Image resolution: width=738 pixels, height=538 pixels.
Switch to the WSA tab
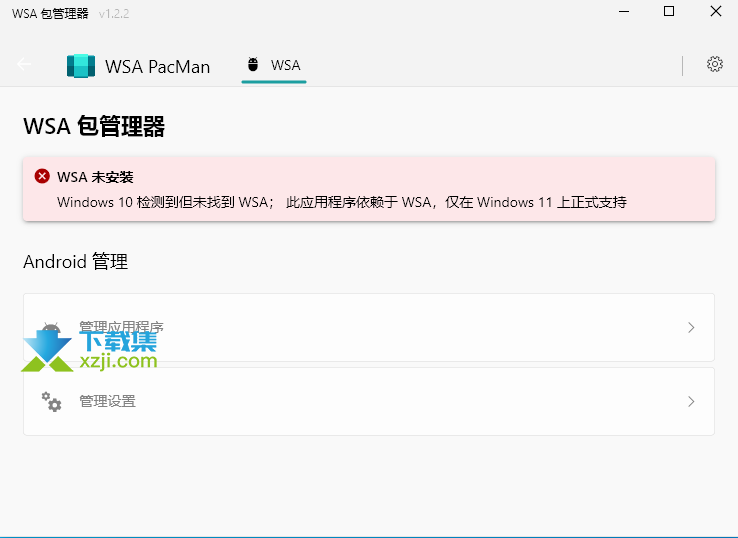(274, 66)
